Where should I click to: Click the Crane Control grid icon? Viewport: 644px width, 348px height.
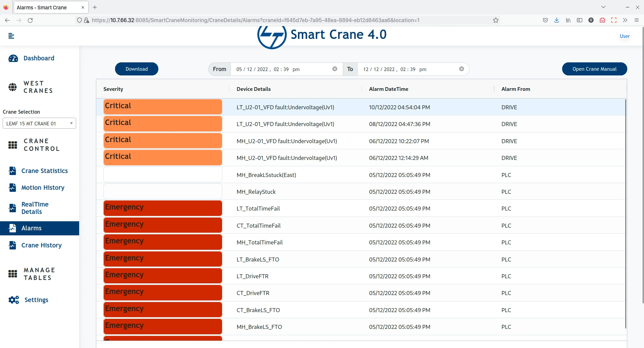tap(13, 145)
